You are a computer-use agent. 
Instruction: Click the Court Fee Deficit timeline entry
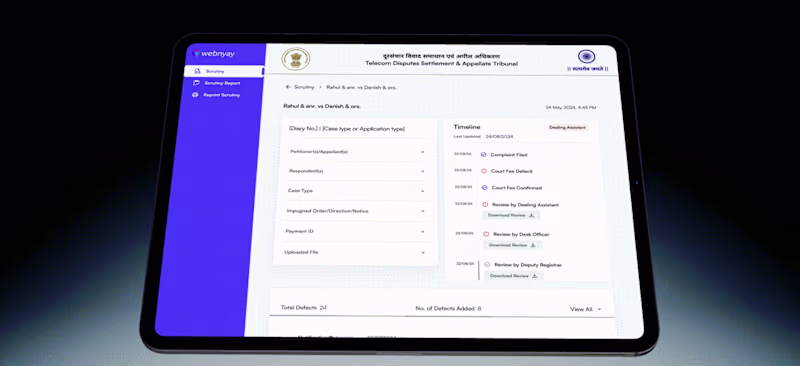(x=512, y=171)
